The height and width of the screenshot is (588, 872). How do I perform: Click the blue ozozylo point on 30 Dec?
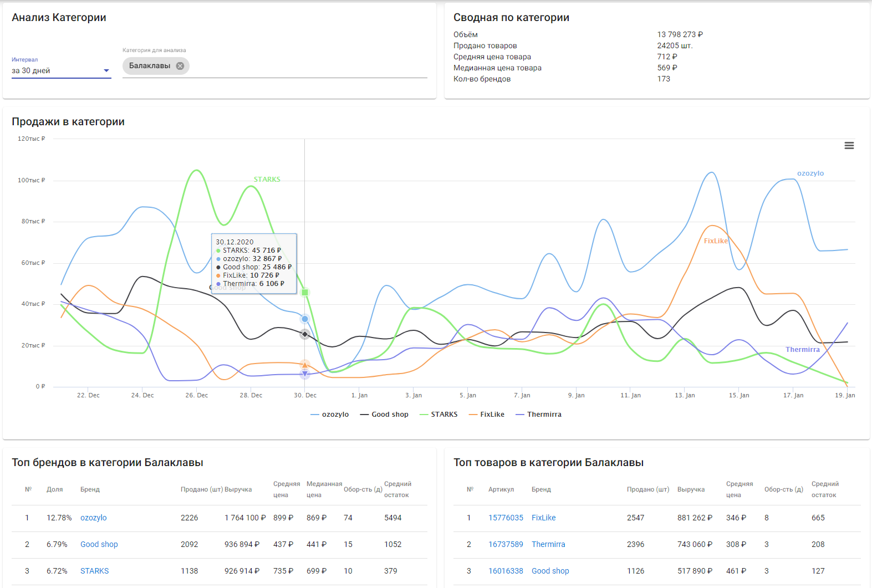(x=305, y=319)
